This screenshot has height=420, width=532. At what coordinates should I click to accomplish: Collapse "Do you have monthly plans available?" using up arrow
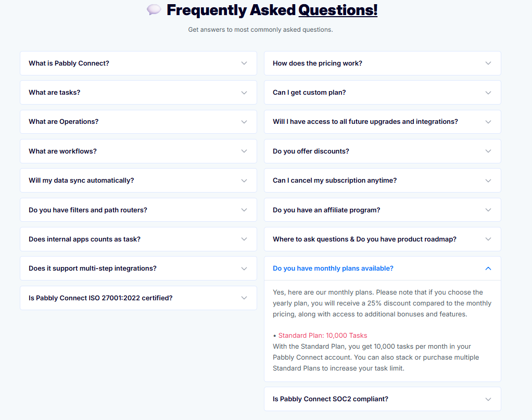coord(488,269)
